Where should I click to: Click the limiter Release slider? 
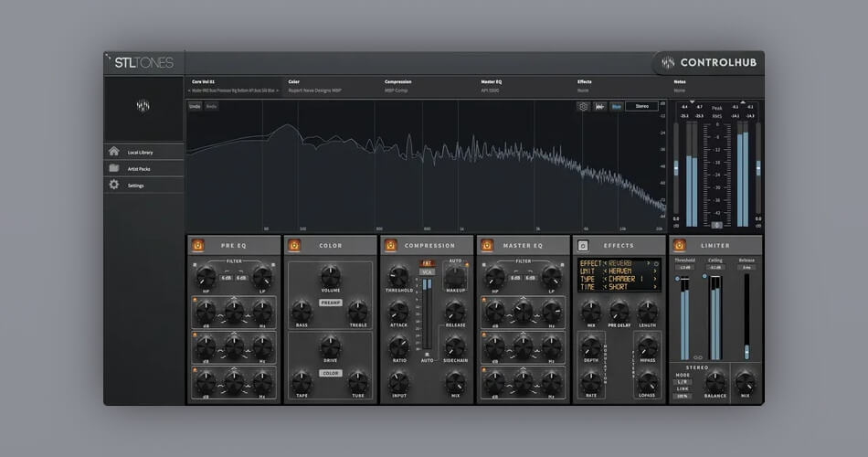point(746,316)
